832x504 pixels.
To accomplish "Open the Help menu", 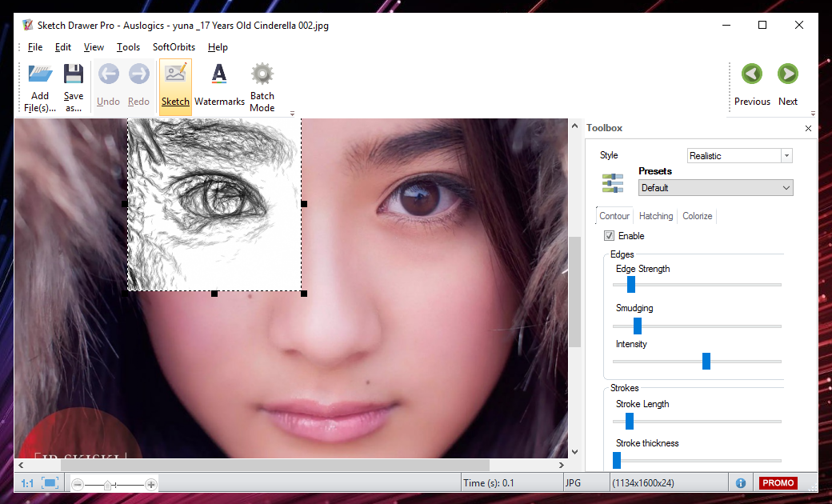I will pyautogui.click(x=218, y=47).
